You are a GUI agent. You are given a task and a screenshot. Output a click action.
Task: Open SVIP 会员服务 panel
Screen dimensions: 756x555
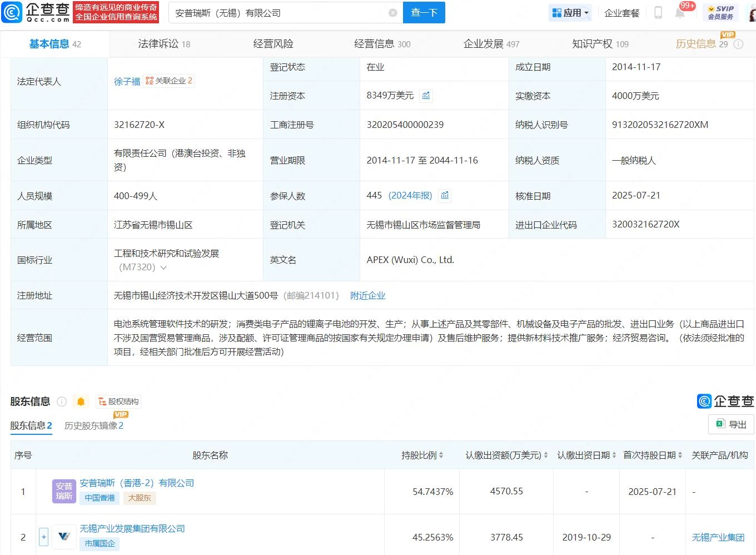click(x=720, y=12)
